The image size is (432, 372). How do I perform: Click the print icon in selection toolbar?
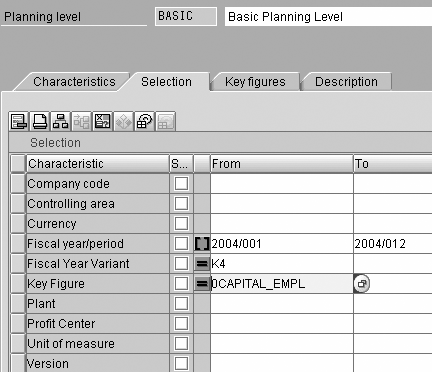pyautogui.click(x=40, y=121)
